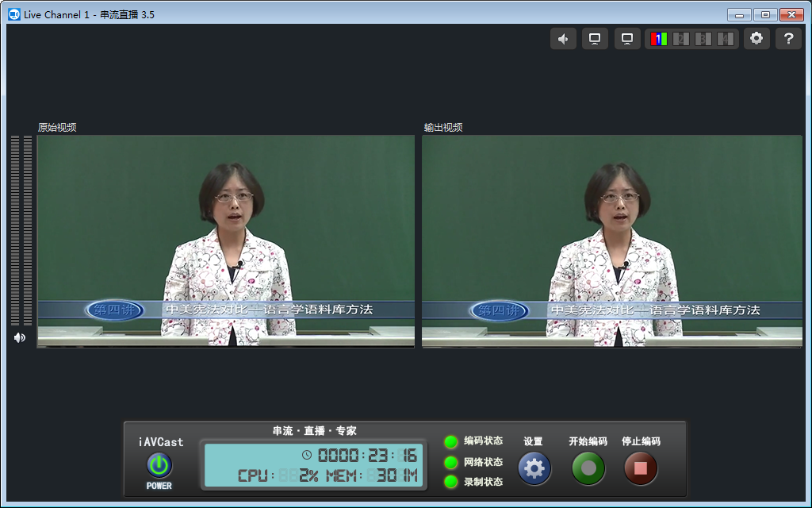812x508 pixels.
Task: Click the 编码状态 status label
Action: (x=483, y=441)
